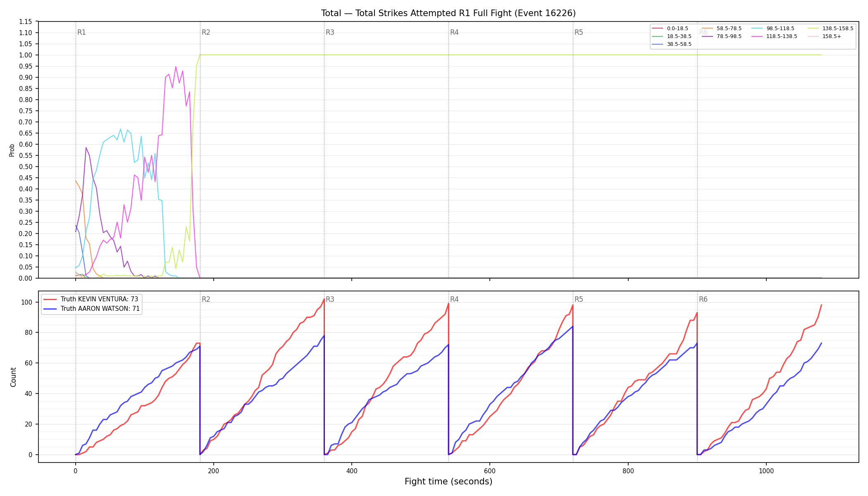This screenshot has height=496, width=868.
Task: Click the R5 marker in the count plot
Action: pos(579,299)
